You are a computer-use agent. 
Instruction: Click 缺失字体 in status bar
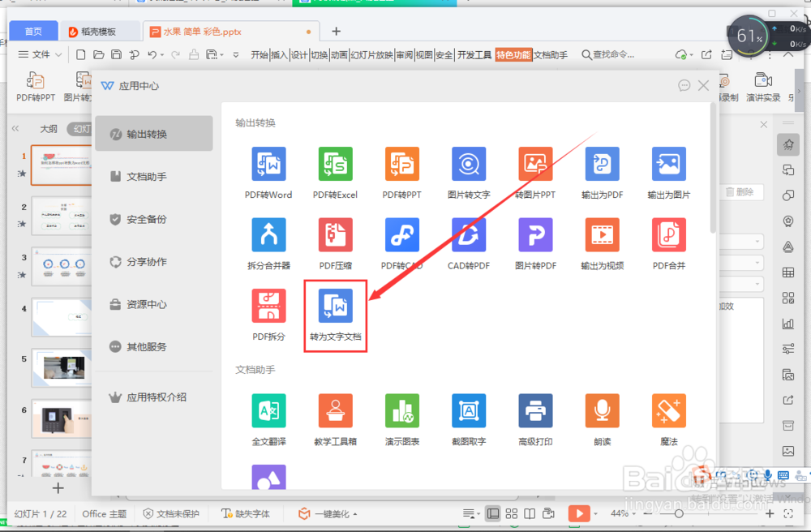(247, 513)
